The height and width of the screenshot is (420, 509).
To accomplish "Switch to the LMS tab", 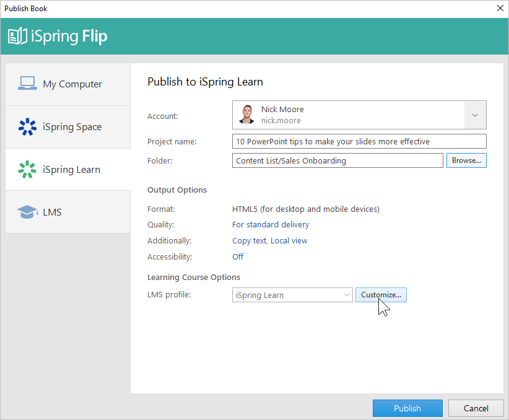I will [68, 212].
